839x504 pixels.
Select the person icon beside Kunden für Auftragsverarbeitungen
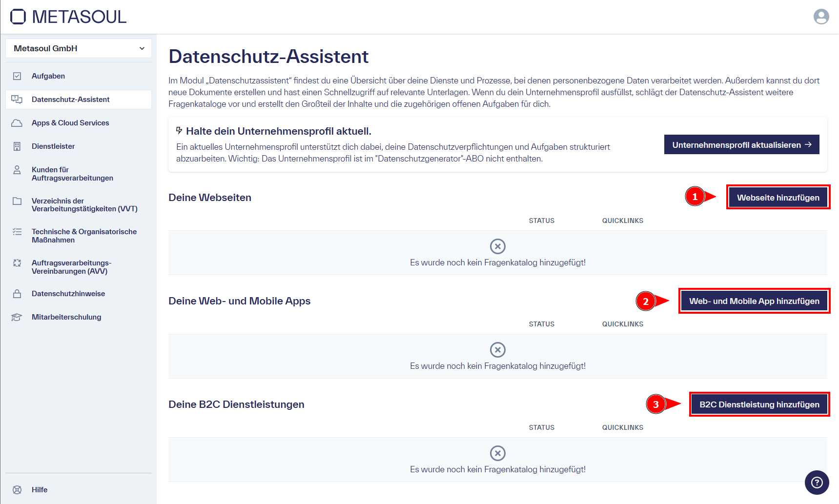(x=17, y=170)
